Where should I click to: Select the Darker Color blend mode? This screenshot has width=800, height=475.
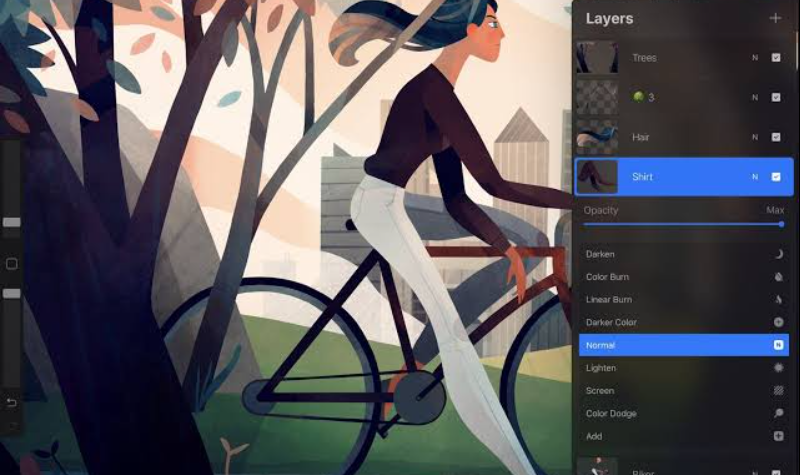click(611, 322)
